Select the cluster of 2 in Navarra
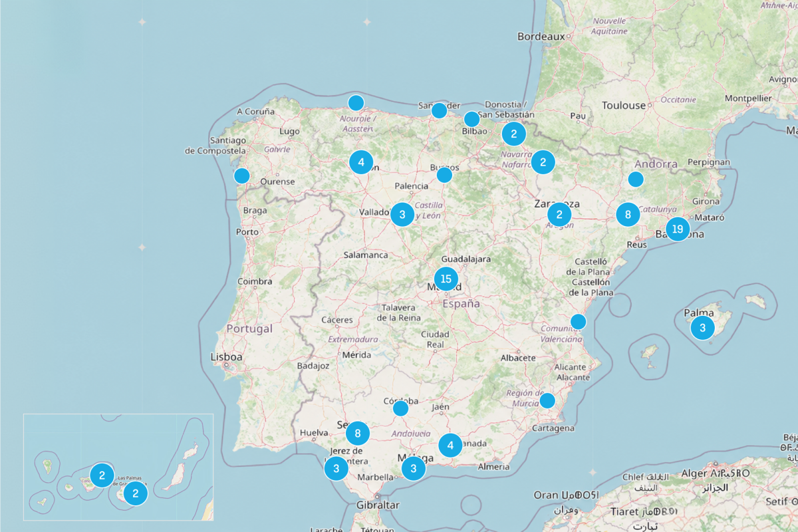The width and height of the screenshot is (798, 532). click(x=543, y=162)
